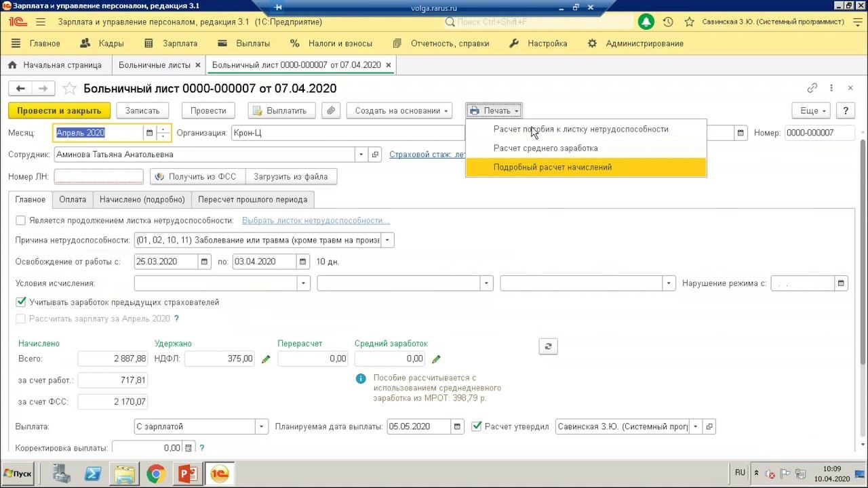Click the Провести button
868x488 pixels.
(x=208, y=110)
